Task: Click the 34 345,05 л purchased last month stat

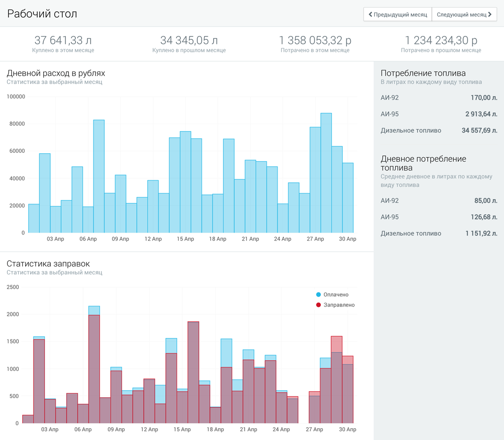Action: coord(189,40)
